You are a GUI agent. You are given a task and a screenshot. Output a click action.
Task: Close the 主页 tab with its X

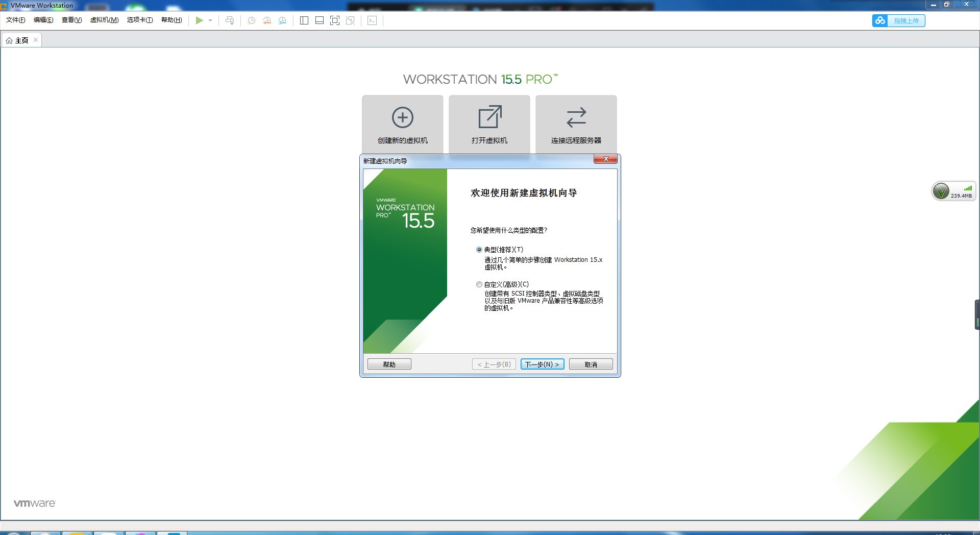[x=36, y=40]
